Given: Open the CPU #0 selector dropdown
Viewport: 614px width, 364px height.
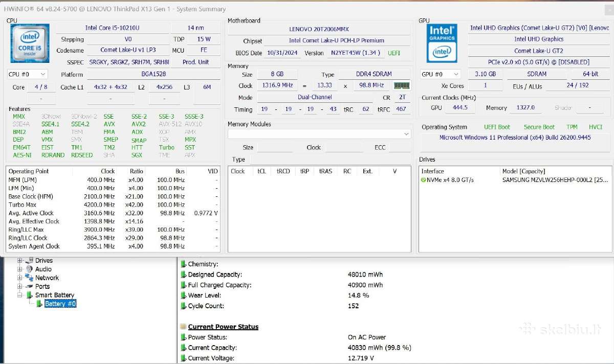Looking at the screenshot, I should pyautogui.click(x=28, y=74).
